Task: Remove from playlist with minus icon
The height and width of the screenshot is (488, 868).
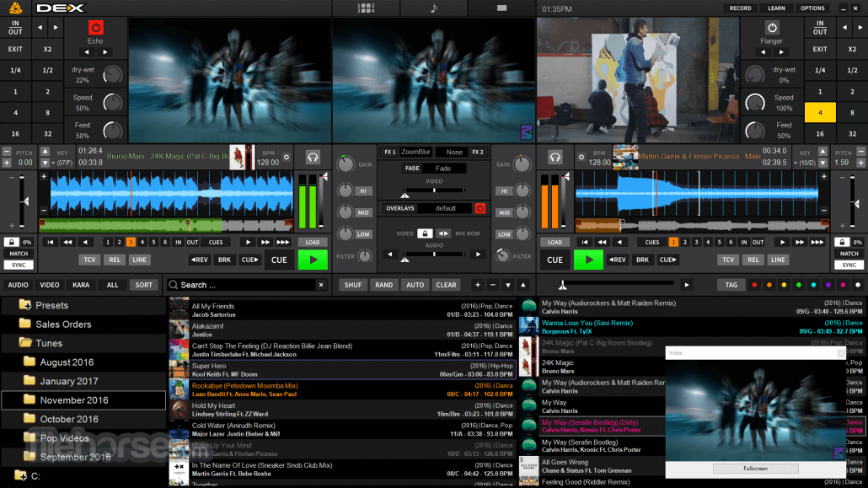Action: pyautogui.click(x=493, y=285)
